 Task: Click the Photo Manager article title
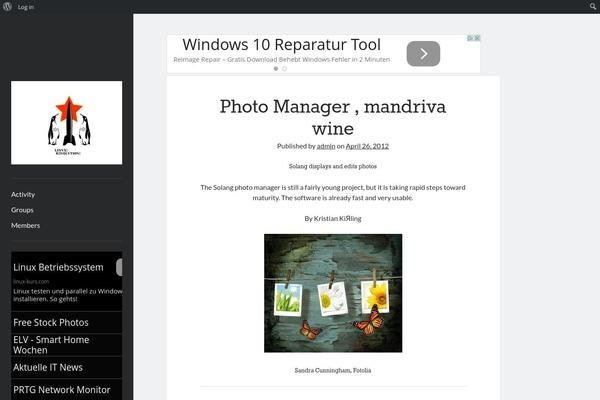click(x=333, y=117)
